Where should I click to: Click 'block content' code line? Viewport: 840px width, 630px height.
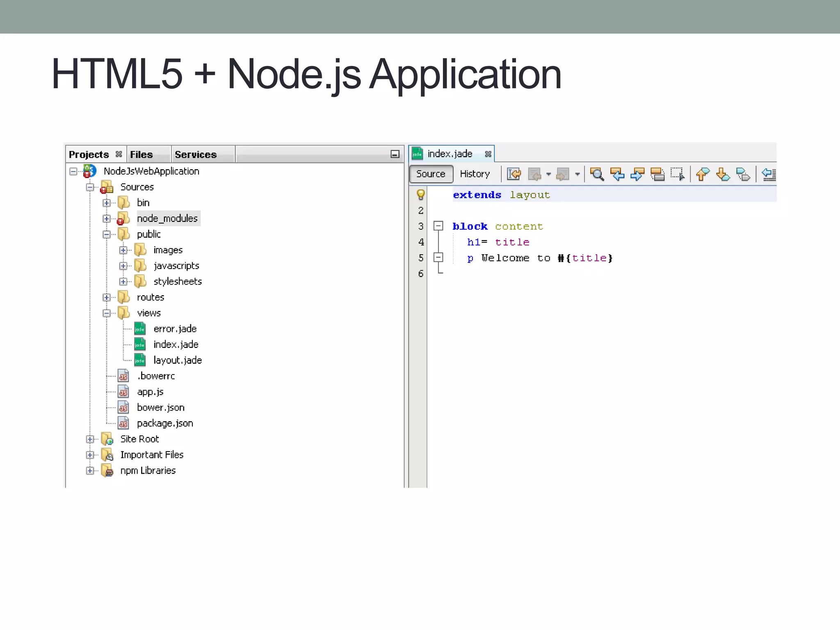click(x=498, y=226)
